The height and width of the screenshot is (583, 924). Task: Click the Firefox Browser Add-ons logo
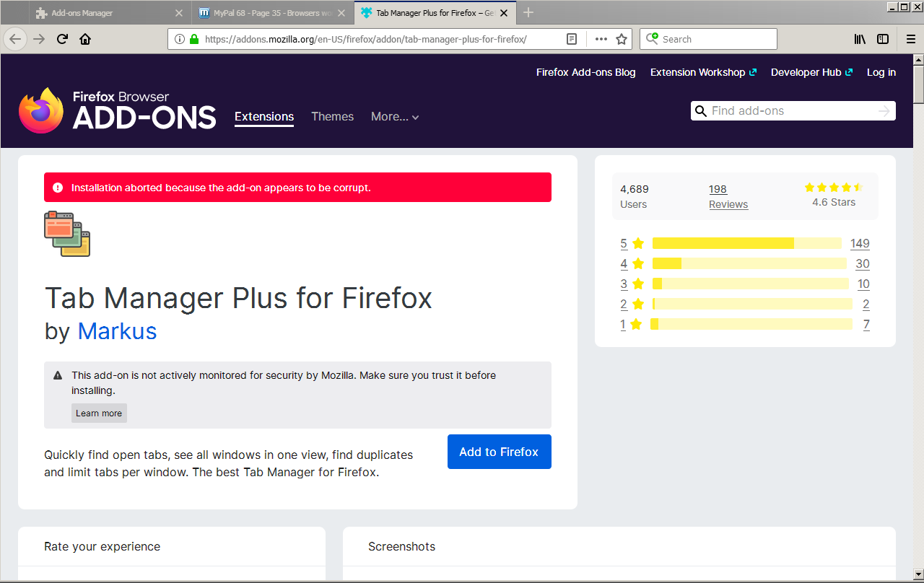point(117,110)
